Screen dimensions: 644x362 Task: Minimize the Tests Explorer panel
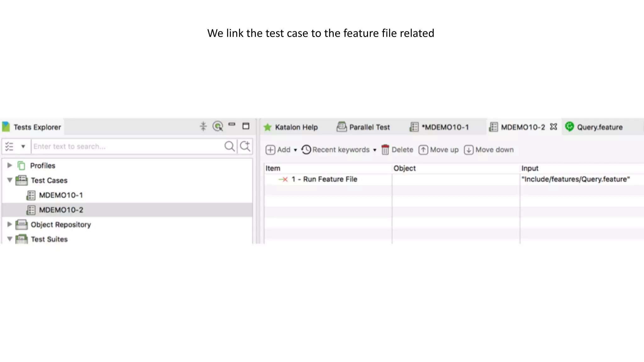232,124
